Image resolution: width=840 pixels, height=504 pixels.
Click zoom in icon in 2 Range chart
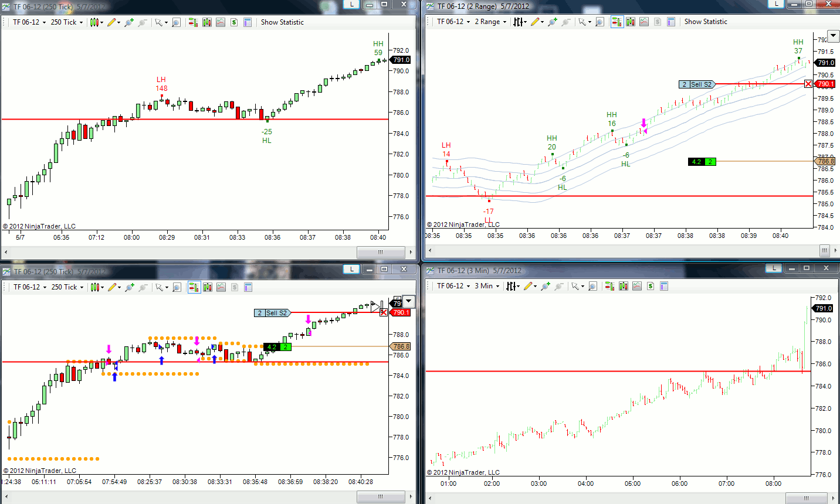tap(552, 22)
